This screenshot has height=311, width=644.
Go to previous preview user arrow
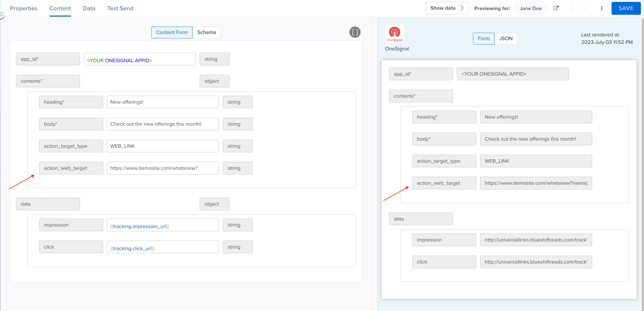[x=571, y=8]
